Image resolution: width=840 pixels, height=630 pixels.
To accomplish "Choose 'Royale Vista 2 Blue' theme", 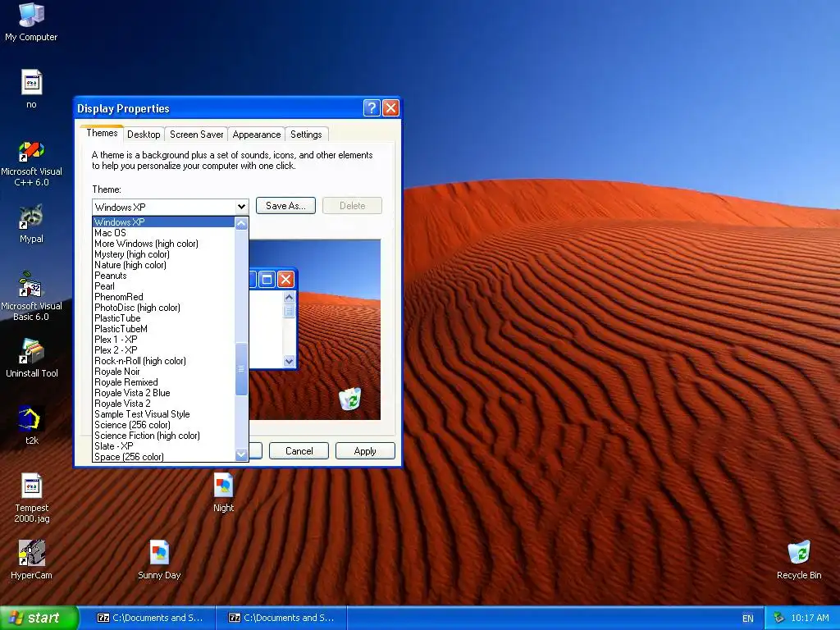I will tap(164, 393).
